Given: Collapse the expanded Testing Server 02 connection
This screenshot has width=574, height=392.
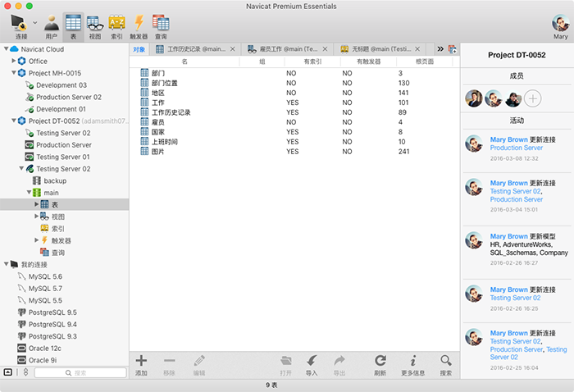Looking at the screenshot, I should [21, 168].
